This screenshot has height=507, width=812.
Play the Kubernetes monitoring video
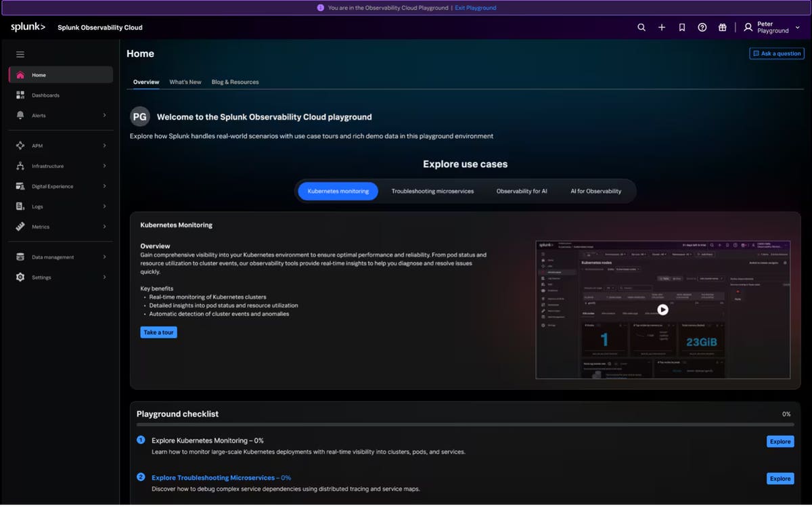coord(663,309)
